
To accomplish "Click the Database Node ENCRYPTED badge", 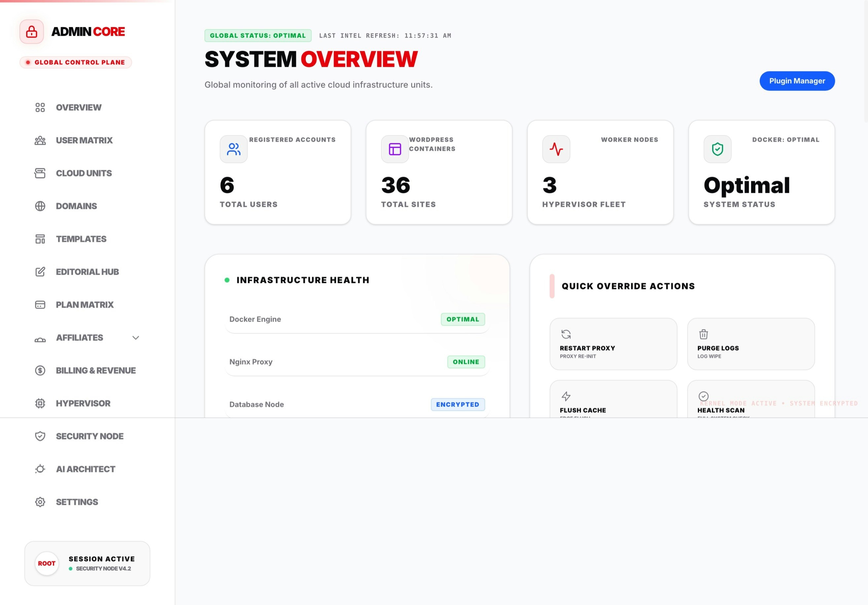I will (458, 404).
